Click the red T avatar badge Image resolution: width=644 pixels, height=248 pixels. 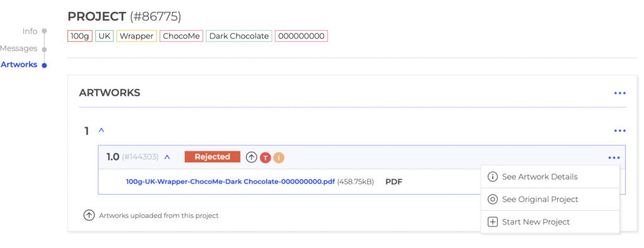pos(265,157)
